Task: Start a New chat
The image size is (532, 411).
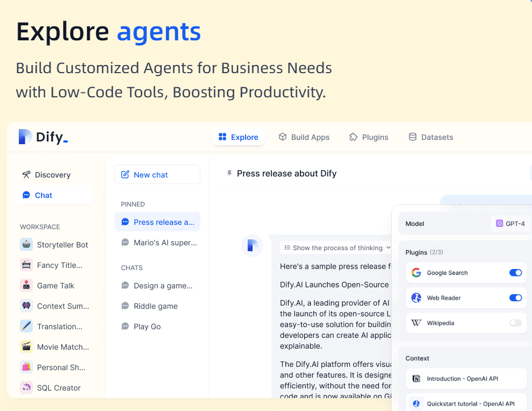Action: [x=157, y=175]
